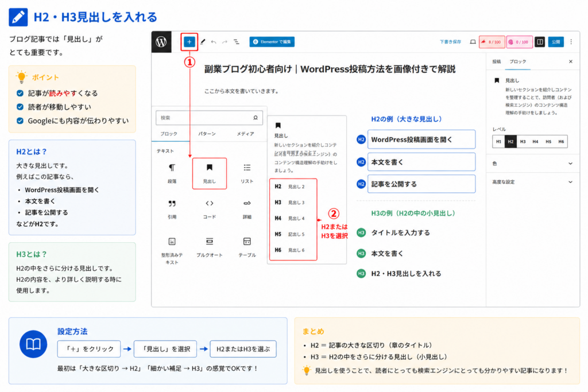Click the block search input field
The width and height of the screenshot is (588, 392).
point(209,118)
